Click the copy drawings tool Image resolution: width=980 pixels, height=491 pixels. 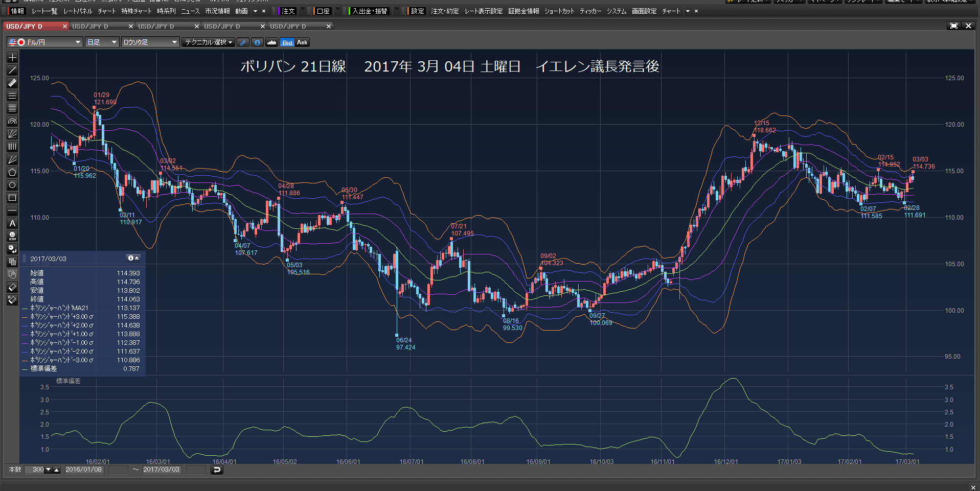(x=12, y=262)
